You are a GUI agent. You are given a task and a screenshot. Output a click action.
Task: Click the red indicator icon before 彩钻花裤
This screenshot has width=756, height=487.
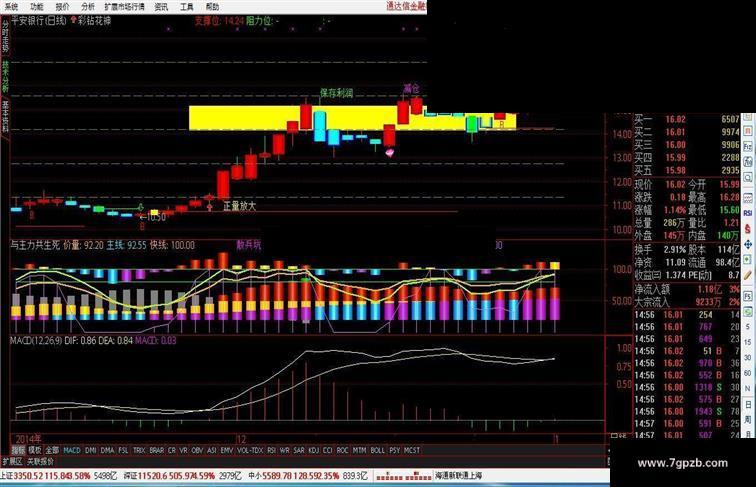(x=73, y=20)
